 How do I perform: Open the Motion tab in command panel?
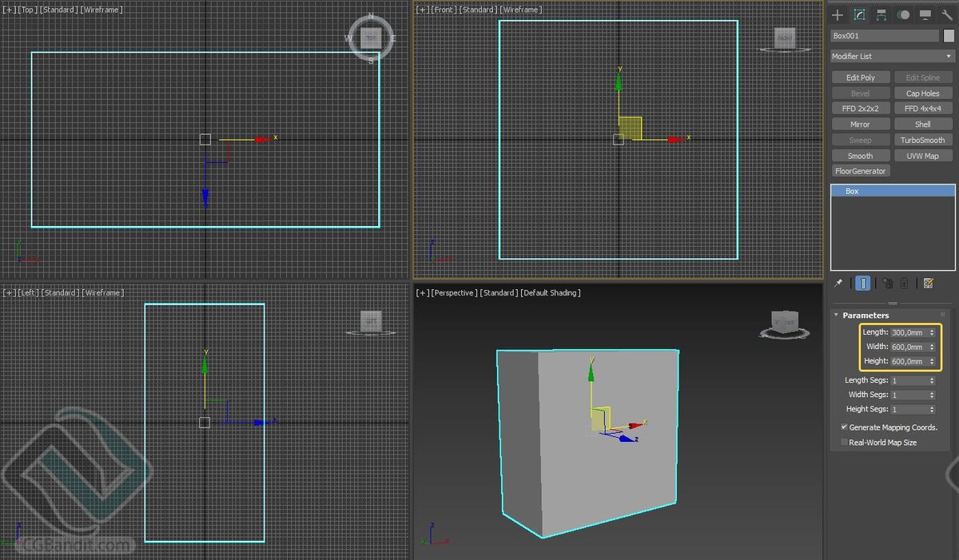pos(903,15)
